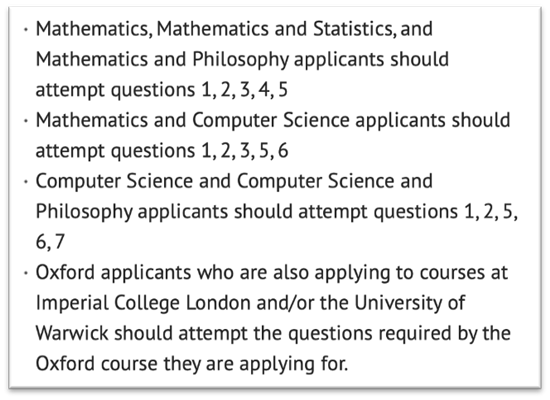The image size is (550, 400).
Task: Click the numbers '6, 7' line
Action: [x=50, y=242]
